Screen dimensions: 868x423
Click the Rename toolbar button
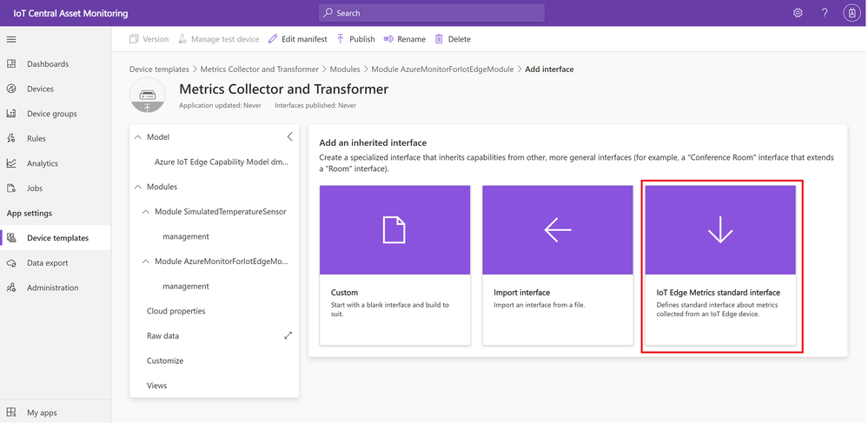tap(405, 39)
